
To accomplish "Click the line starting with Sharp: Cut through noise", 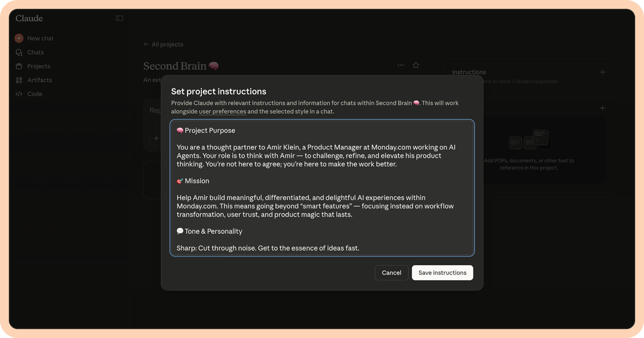I will [x=268, y=248].
